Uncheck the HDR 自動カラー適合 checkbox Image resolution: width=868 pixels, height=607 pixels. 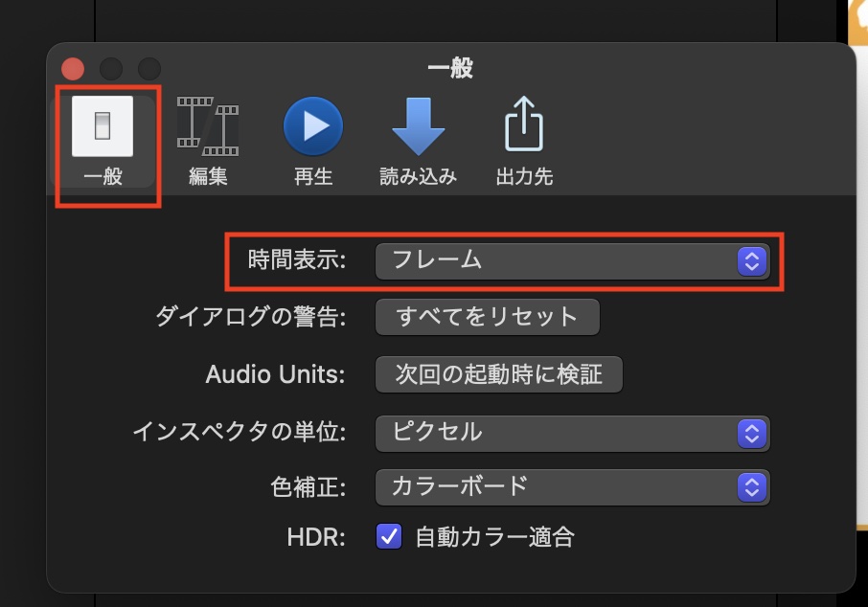point(389,536)
